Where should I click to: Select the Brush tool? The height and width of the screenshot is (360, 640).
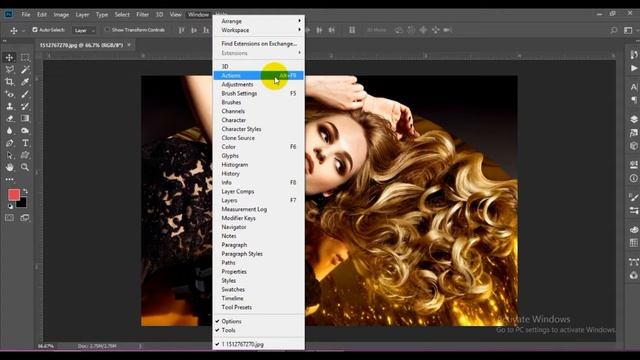(x=25, y=94)
